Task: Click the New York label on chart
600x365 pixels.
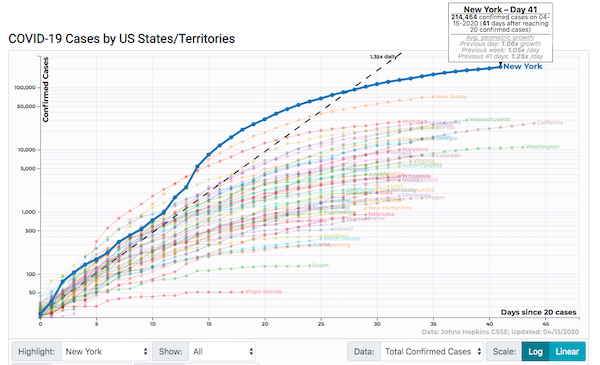Action: coord(523,66)
